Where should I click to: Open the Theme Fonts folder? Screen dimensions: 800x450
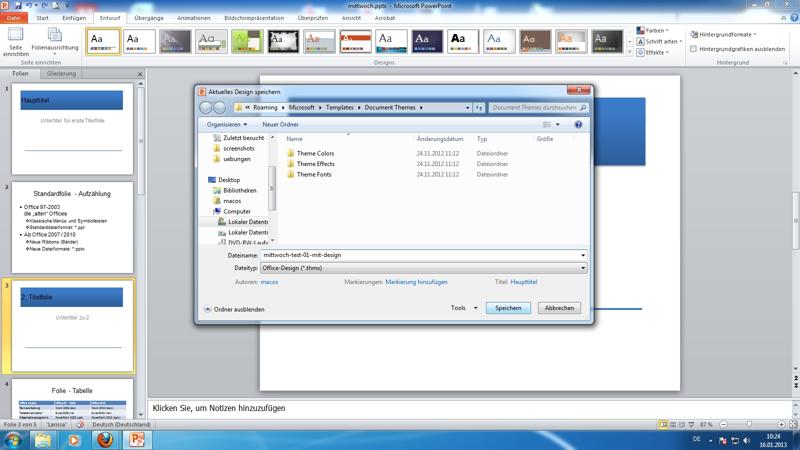[x=314, y=174]
